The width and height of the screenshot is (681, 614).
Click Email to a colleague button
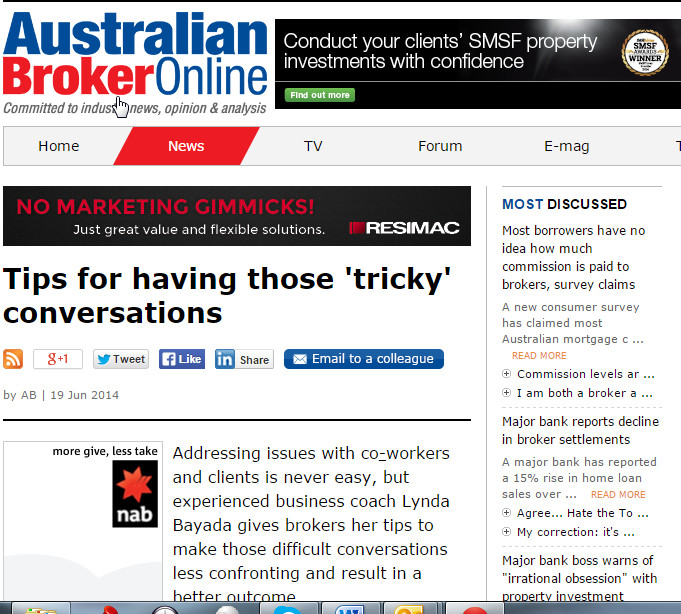364,359
